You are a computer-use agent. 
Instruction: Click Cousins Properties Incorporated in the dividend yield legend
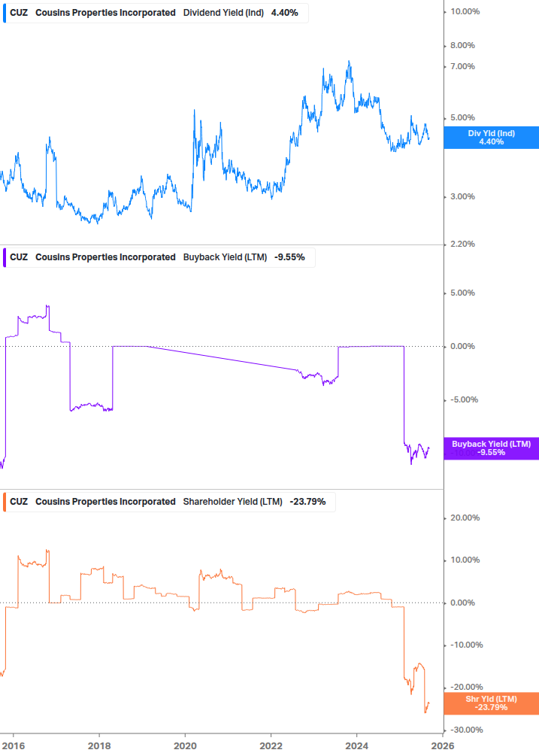point(105,13)
